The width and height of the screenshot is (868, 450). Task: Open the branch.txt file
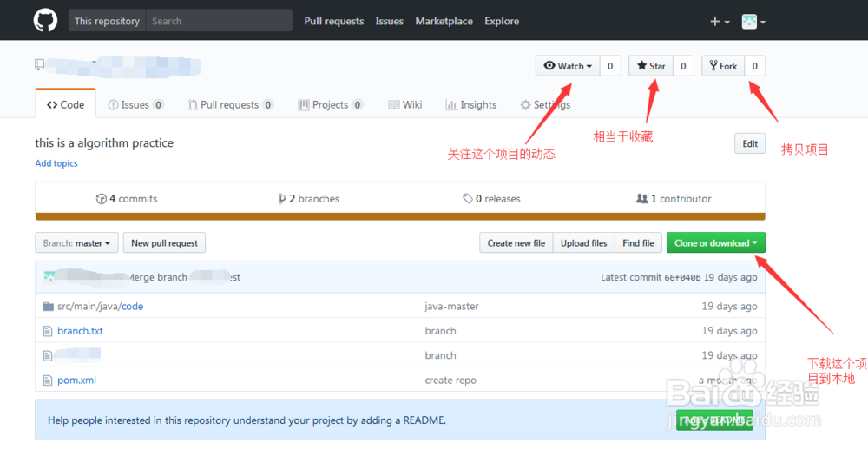point(80,331)
